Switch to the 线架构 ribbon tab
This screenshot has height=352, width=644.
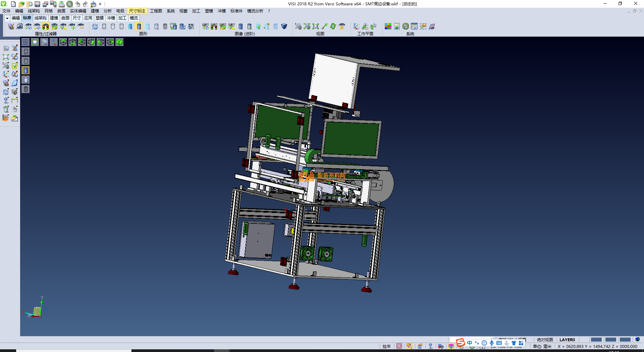(40, 18)
